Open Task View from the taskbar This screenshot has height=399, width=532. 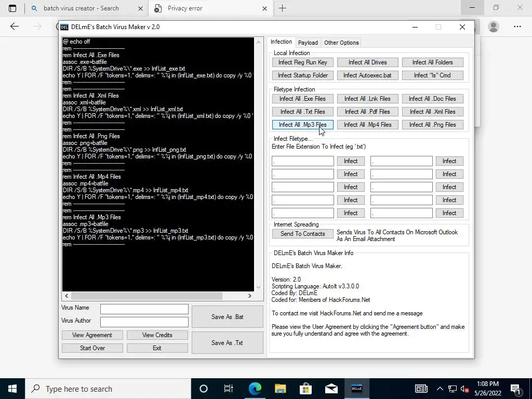229,389
